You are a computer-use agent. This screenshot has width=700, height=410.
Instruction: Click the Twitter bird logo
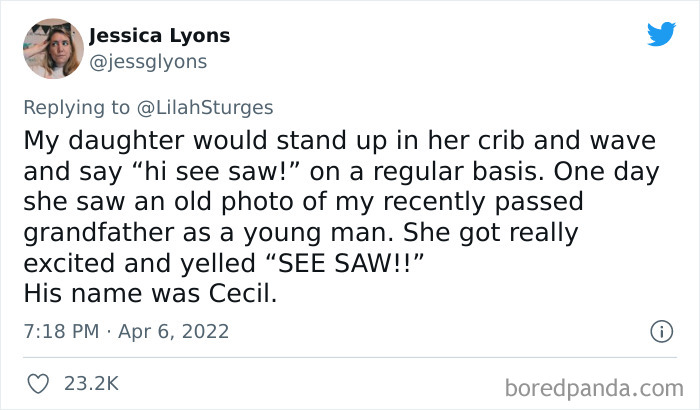[661, 35]
